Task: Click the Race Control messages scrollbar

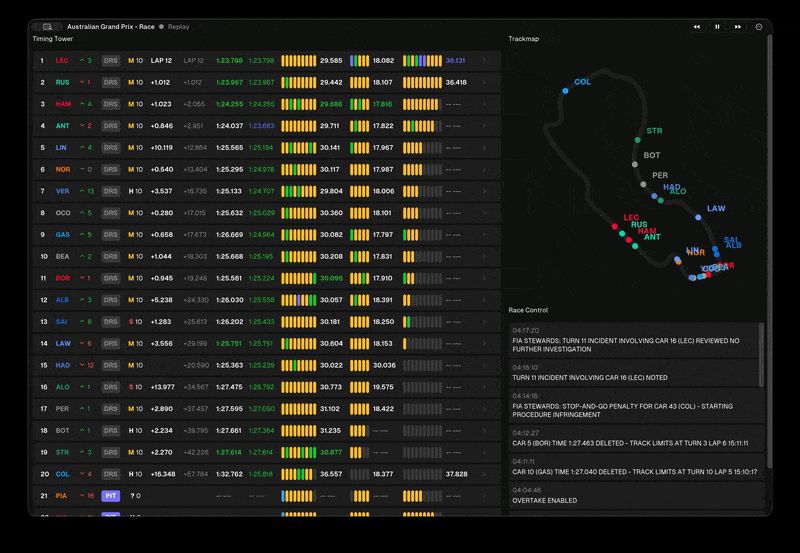Action: coord(762,355)
